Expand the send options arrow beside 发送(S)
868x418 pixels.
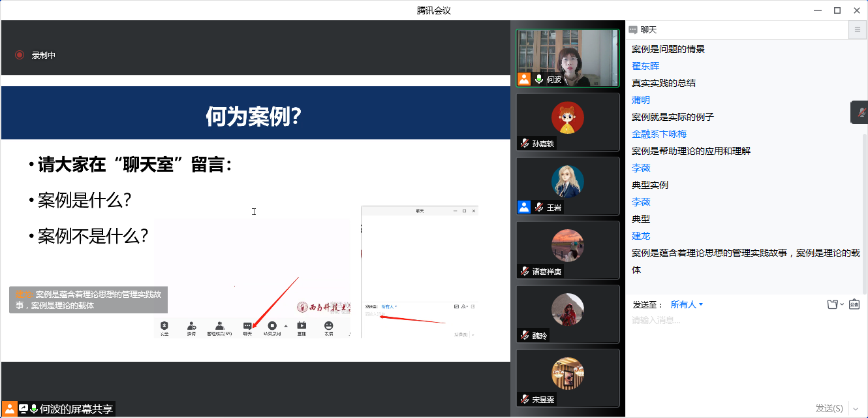(855, 409)
